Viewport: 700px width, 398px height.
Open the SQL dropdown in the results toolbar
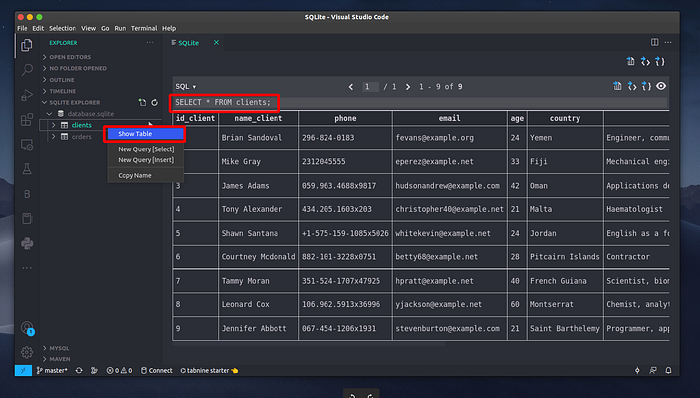tap(186, 87)
